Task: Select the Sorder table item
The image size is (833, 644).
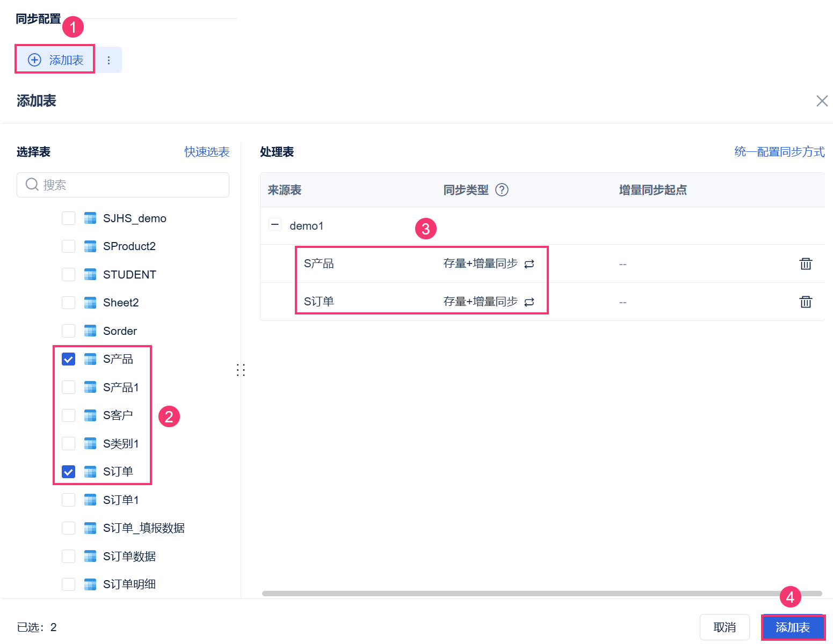Action: (120, 331)
